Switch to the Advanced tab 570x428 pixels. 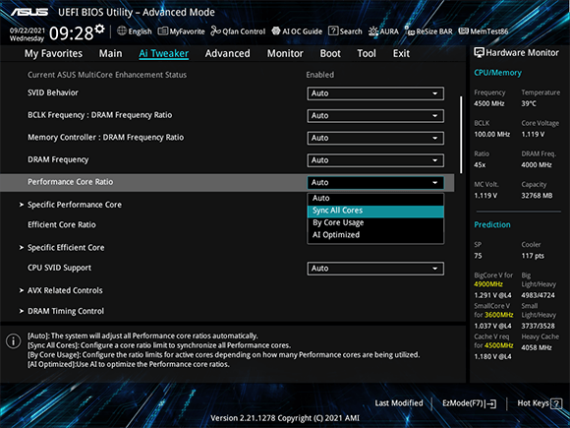pos(228,53)
